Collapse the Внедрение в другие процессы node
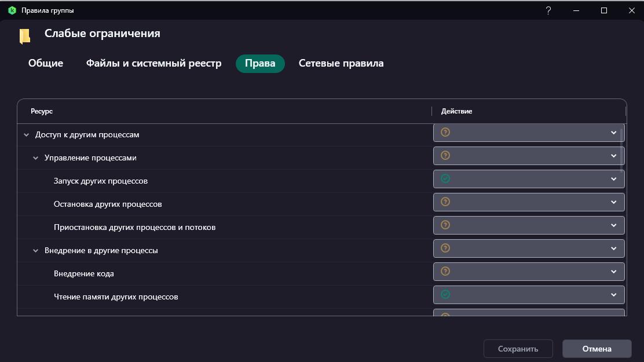 pos(35,251)
